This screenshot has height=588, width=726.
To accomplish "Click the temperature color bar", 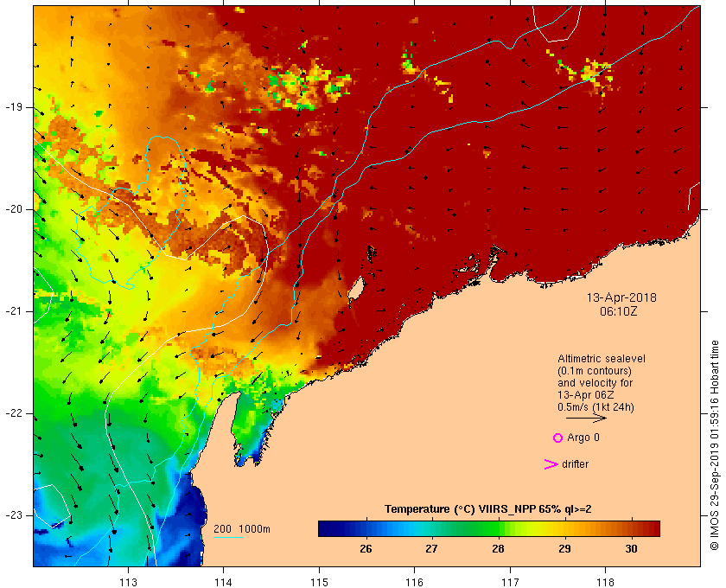I will [x=489, y=528].
